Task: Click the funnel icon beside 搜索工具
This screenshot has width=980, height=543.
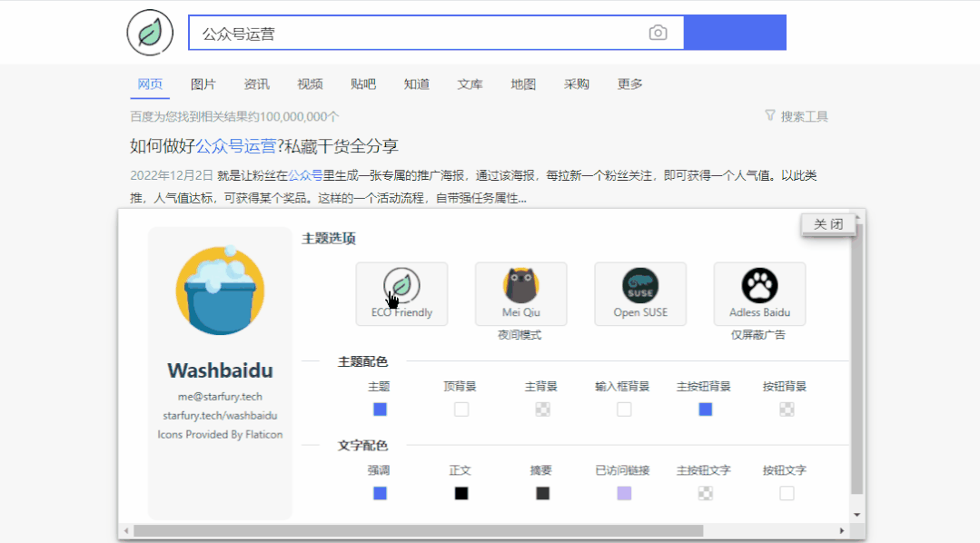Action: tap(770, 116)
